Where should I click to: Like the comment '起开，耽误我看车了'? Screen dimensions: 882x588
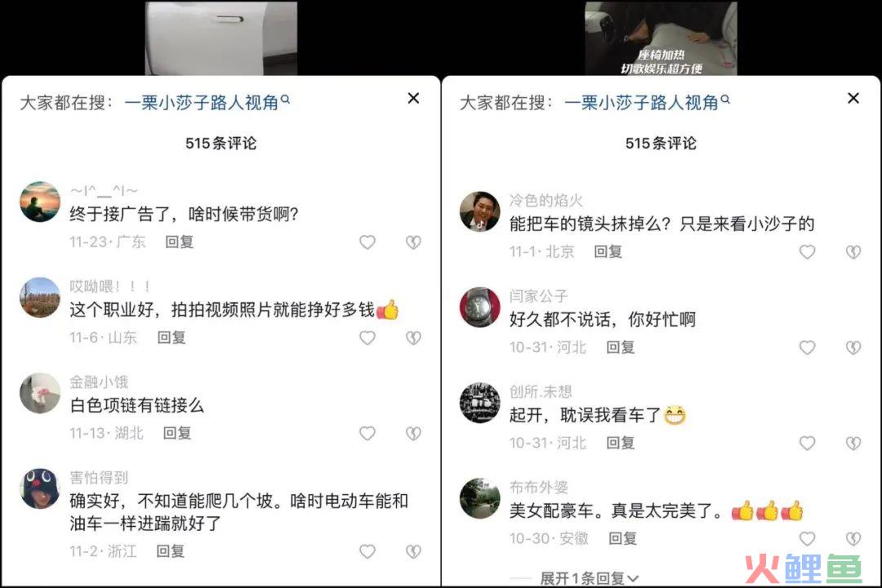tap(807, 443)
